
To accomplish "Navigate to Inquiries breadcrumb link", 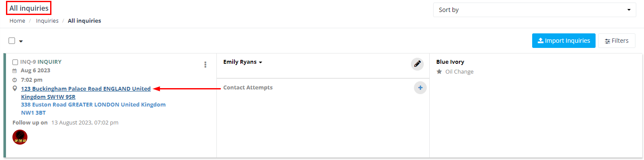I will click(47, 21).
